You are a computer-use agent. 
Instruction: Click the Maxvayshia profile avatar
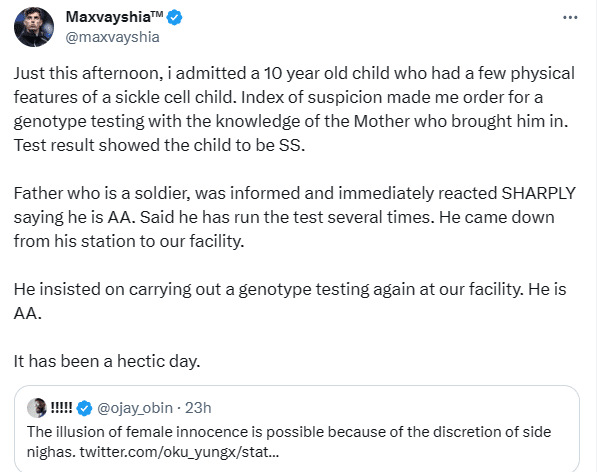(x=33, y=27)
